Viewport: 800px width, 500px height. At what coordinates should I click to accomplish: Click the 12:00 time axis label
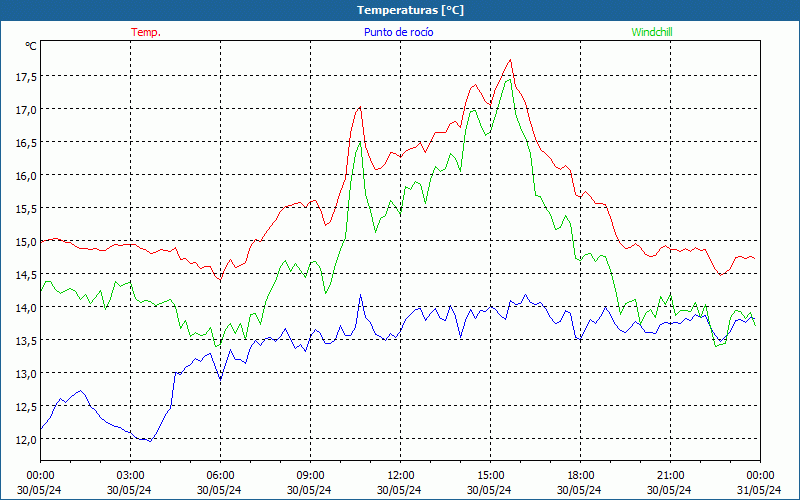coord(401,475)
